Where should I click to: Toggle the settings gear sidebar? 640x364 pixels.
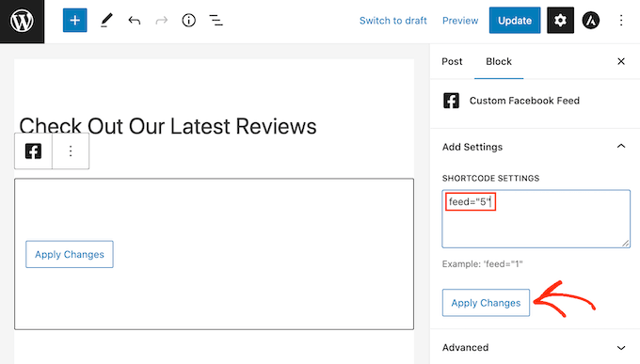(560, 20)
